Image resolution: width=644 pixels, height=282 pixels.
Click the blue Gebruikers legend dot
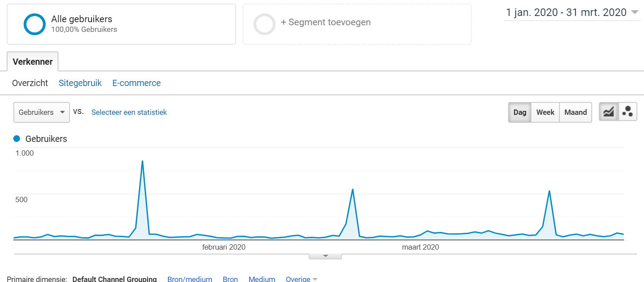click(x=17, y=139)
